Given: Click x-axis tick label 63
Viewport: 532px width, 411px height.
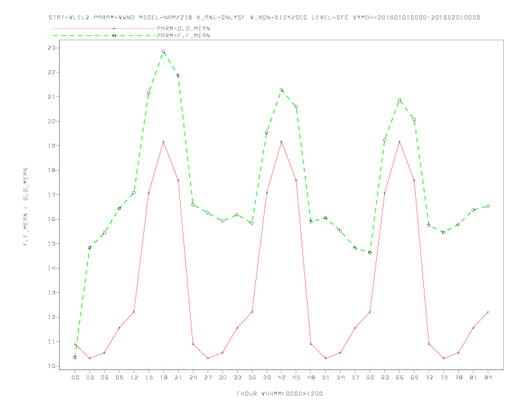Looking at the screenshot, I should pyautogui.click(x=385, y=377).
